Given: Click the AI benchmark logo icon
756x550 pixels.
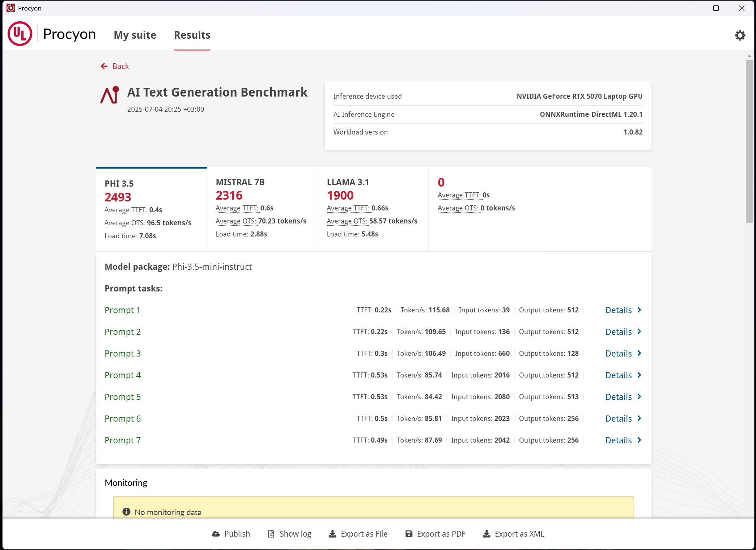Looking at the screenshot, I should [110, 95].
